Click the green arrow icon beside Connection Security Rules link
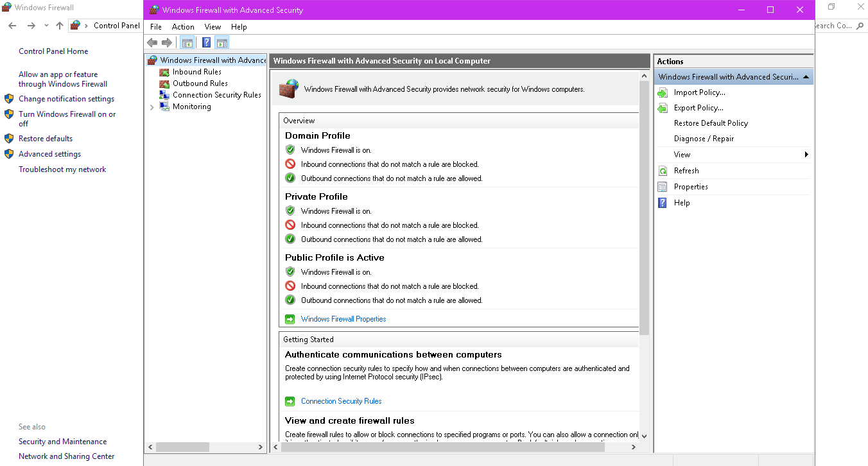This screenshot has width=868, height=466. pos(290,401)
